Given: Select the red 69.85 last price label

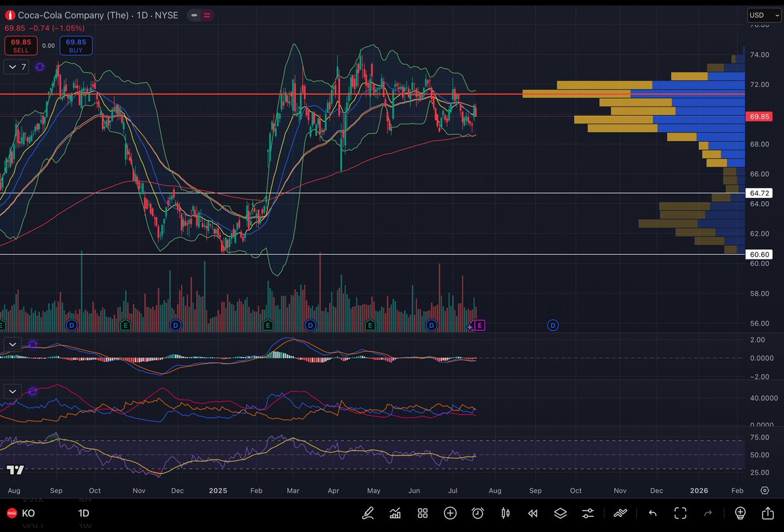Looking at the screenshot, I should coord(759,116).
